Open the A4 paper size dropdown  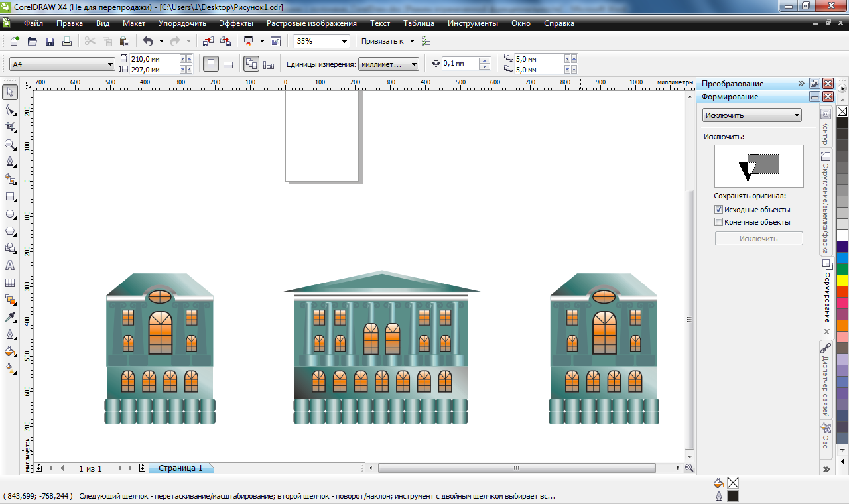[x=111, y=64]
